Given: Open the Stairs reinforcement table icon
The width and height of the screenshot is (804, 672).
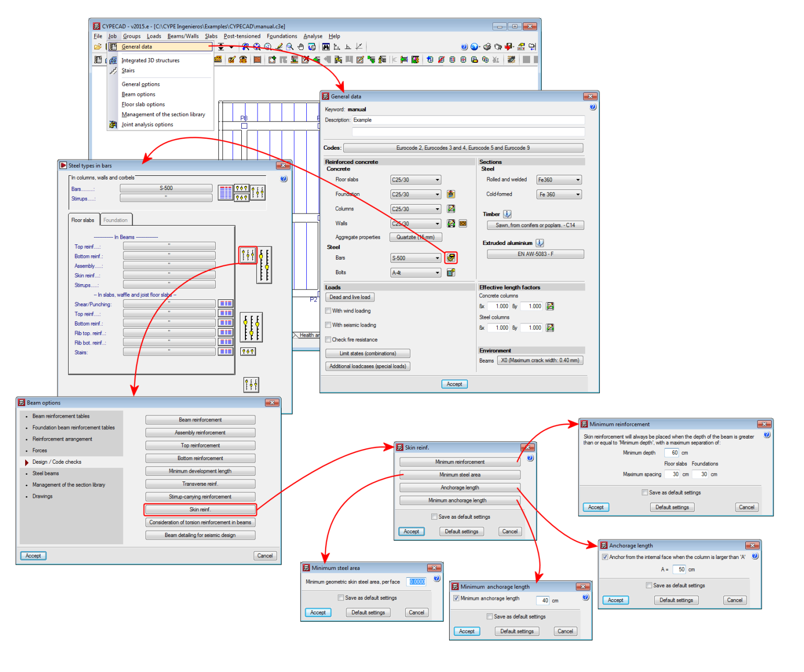Looking at the screenshot, I should (x=226, y=352).
